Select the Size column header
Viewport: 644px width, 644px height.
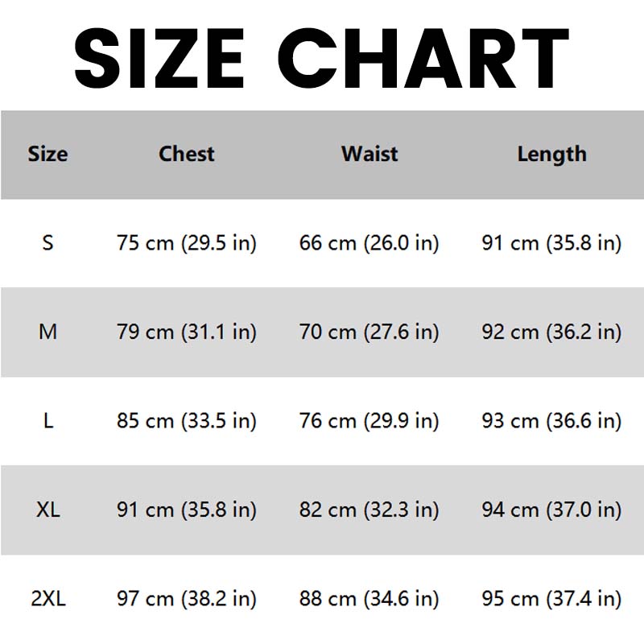(47, 154)
